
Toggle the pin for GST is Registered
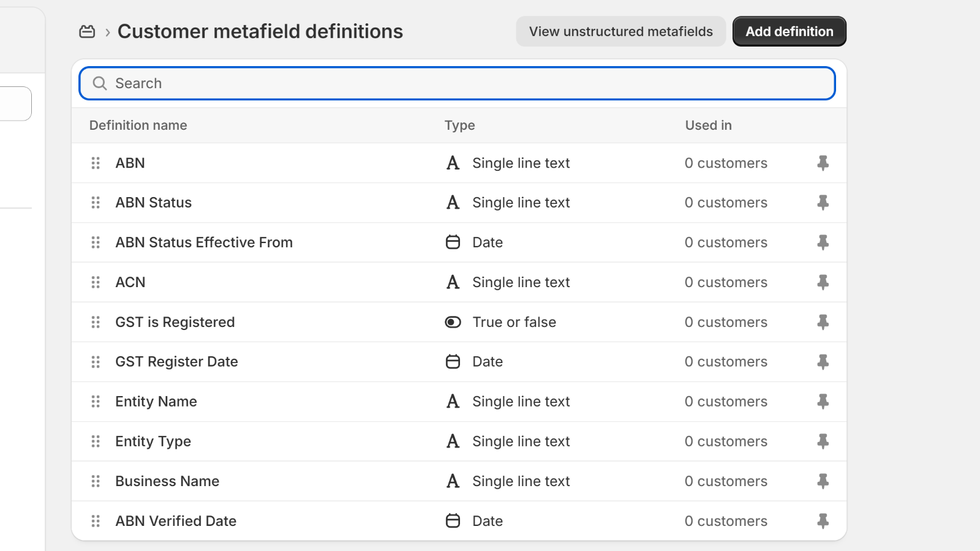coord(823,322)
